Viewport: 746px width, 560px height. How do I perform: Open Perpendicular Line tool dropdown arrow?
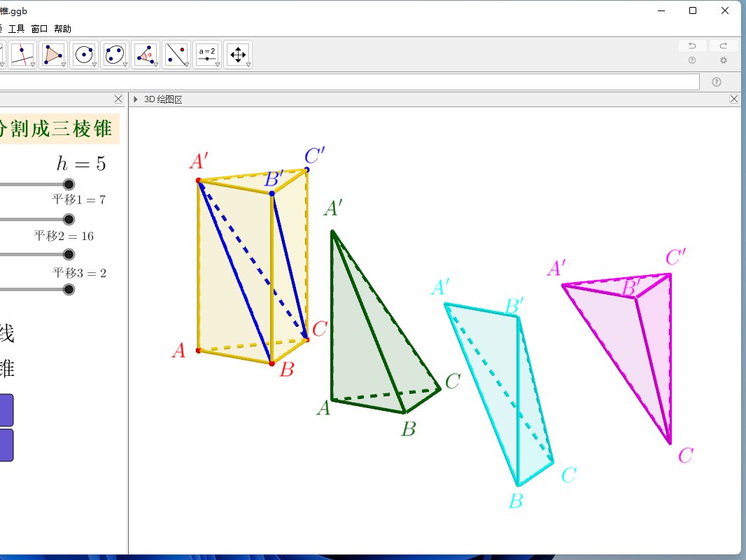(x=33, y=64)
